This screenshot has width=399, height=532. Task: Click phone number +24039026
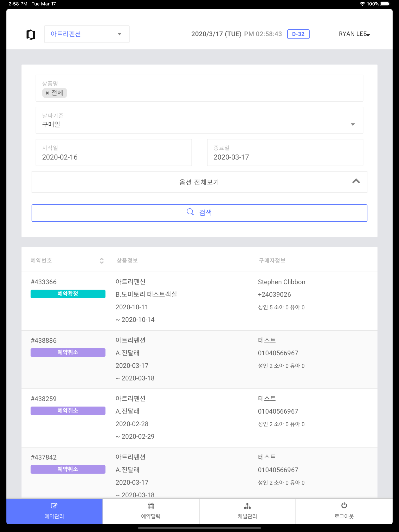click(x=274, y=294)
